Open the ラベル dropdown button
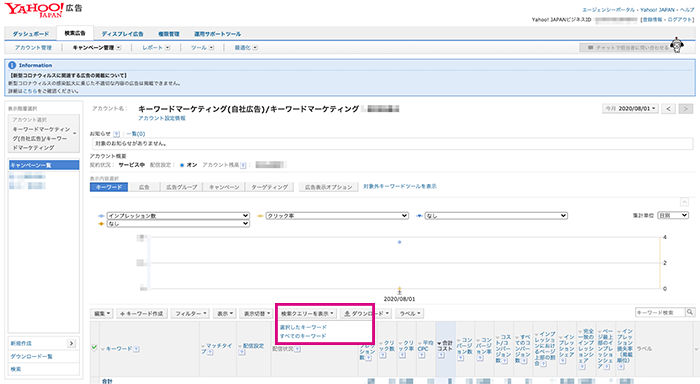This screenshot has height=384, width=700. click(x=409, y=313)
